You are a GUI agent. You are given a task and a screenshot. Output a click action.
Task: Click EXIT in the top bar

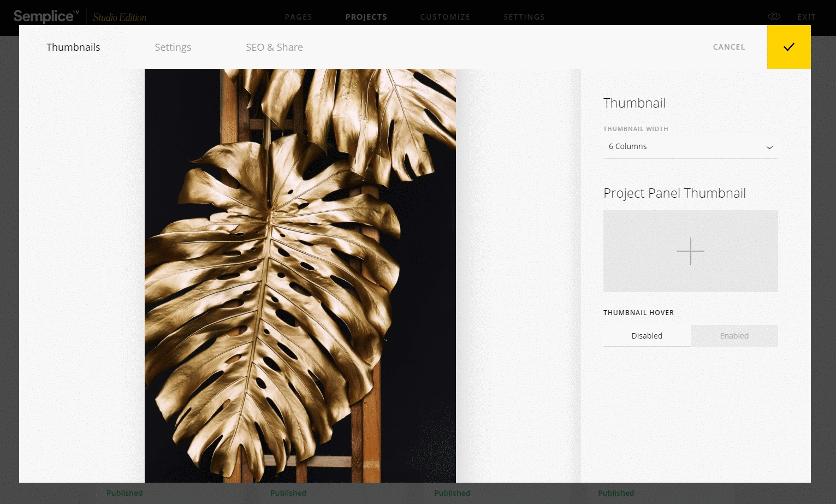coord(806,17)
